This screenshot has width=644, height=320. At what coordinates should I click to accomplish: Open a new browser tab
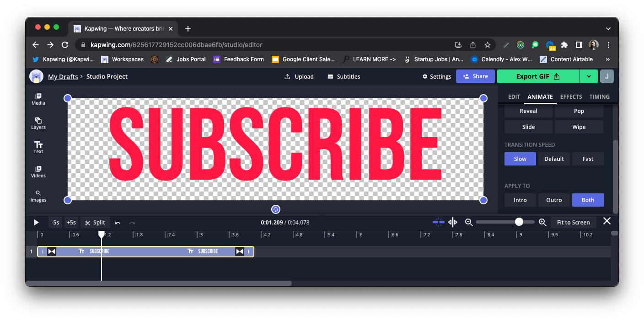click(188, 29)
